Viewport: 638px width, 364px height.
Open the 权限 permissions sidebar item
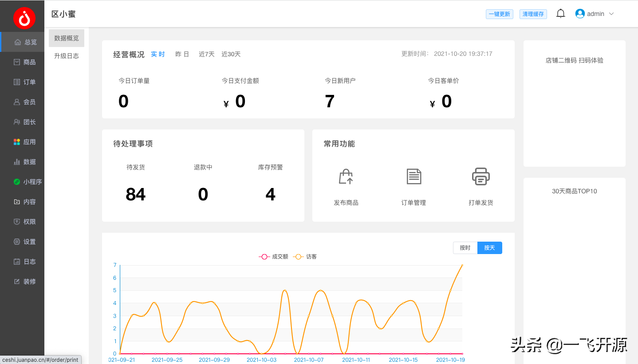[22, 222]
